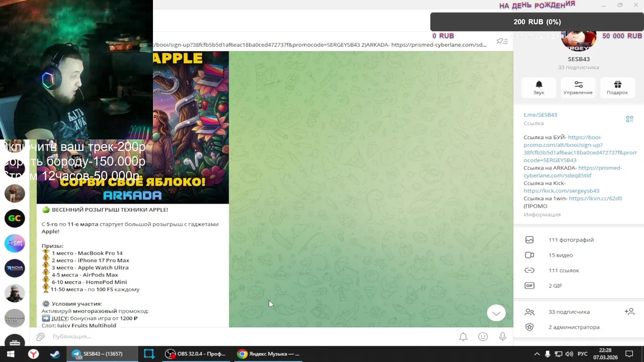
Task: Click the "1 место - MacBook Pro 14" line
Action: [87, 253]
